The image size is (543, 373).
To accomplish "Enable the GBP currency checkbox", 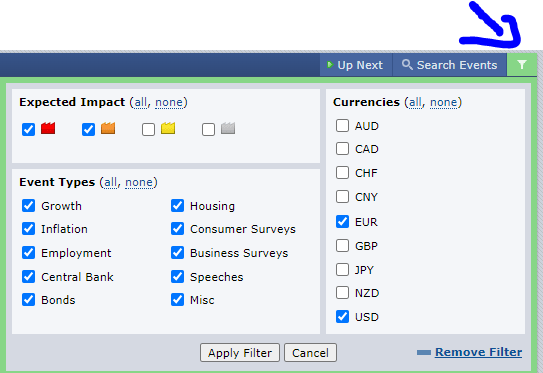I will click(342, 246).
